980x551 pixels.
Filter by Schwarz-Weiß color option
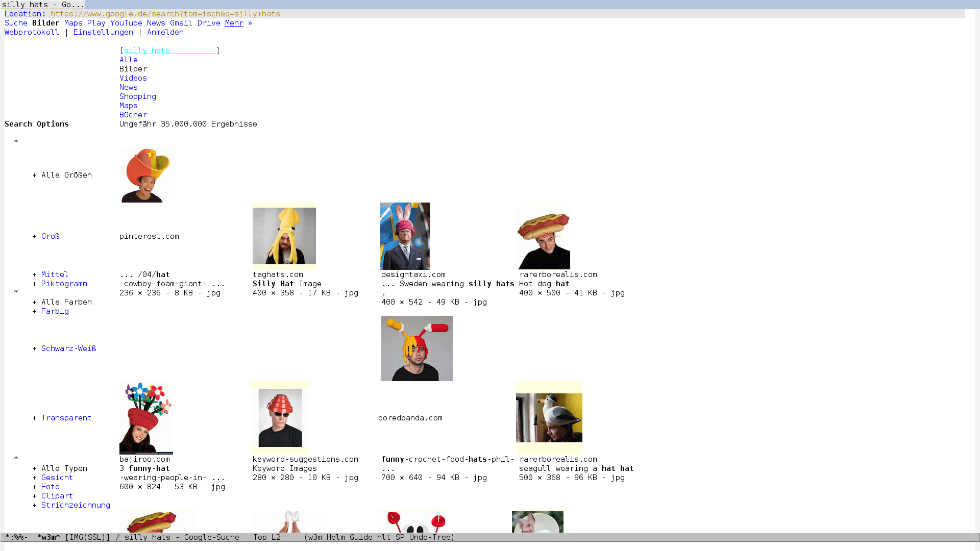point(68,348)
